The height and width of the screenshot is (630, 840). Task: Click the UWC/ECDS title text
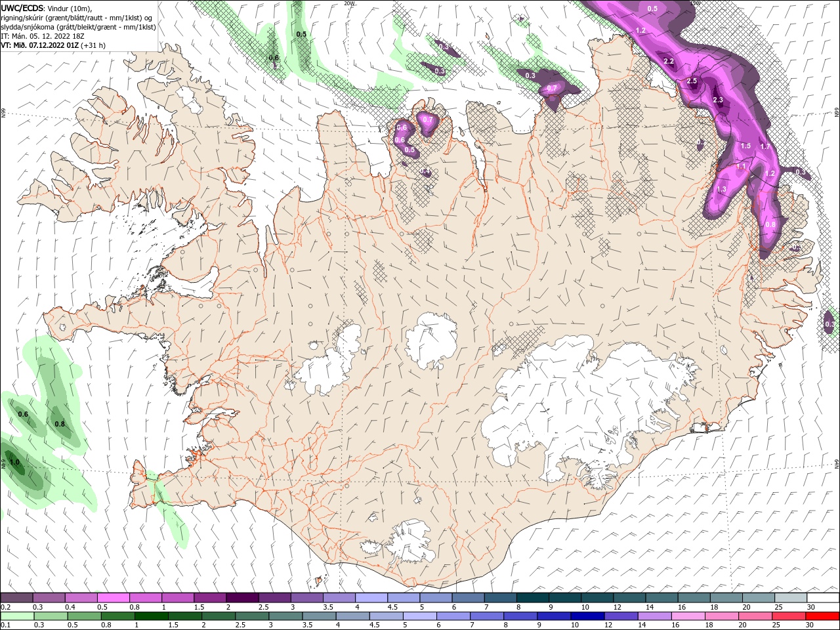pyautogui.click(x=22, y=7)
